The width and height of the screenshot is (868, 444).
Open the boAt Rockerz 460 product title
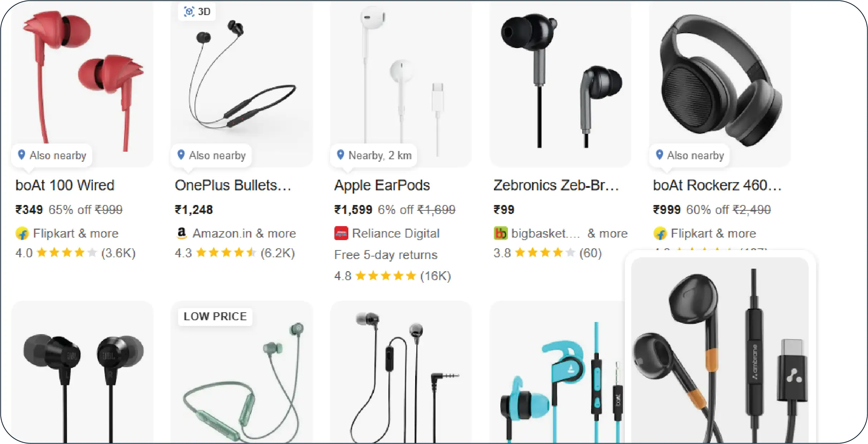(x=717, y=185)
